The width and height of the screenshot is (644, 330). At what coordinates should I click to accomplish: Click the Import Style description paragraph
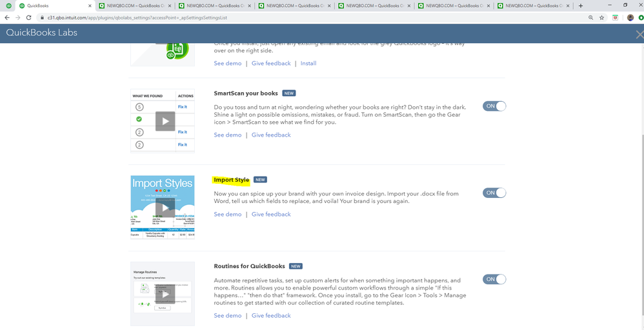[336, 197]
